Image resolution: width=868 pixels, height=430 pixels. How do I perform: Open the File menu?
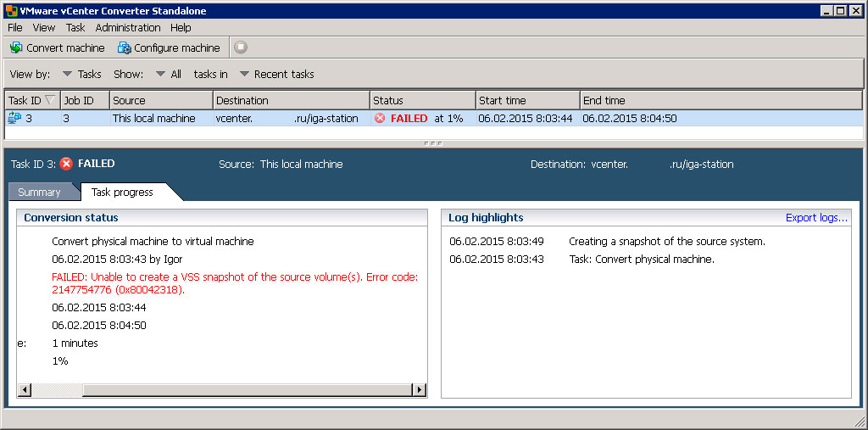(15, 28)
